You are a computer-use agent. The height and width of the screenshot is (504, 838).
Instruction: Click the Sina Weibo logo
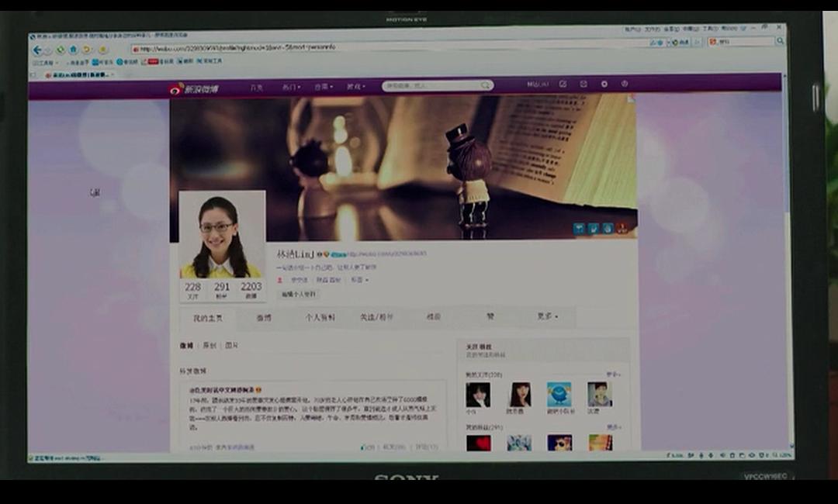[195, 88]
